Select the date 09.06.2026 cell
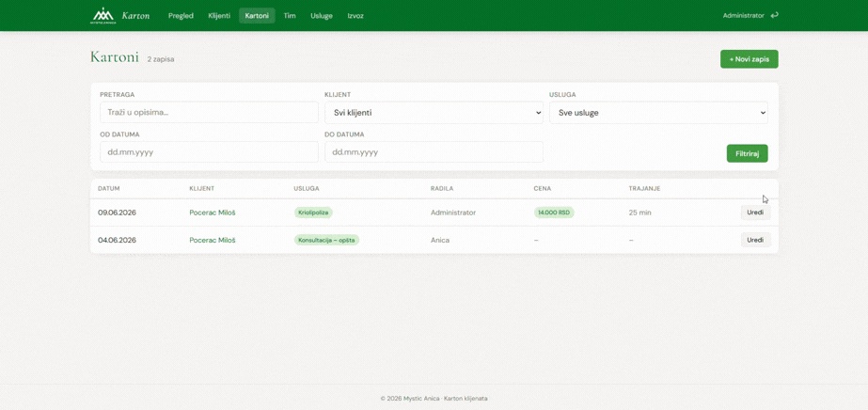The image size is (868, 410). (117, 213)
